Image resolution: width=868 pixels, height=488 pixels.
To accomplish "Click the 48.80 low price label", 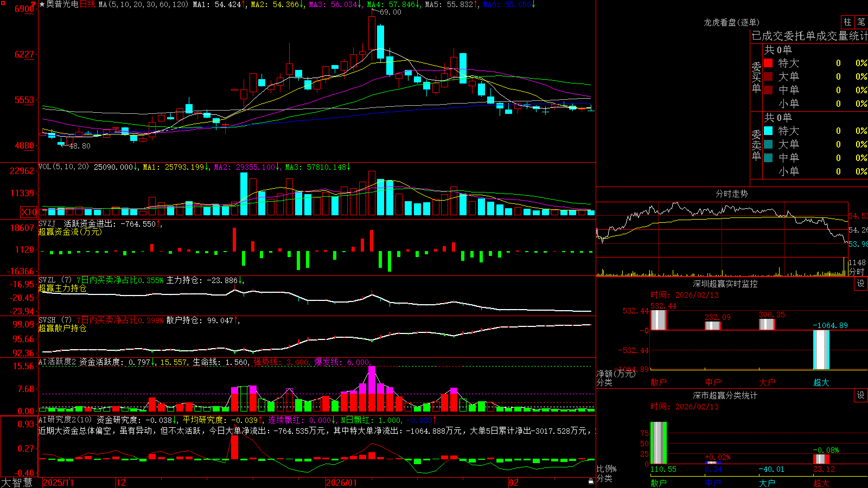I will (x=80, y=146).
